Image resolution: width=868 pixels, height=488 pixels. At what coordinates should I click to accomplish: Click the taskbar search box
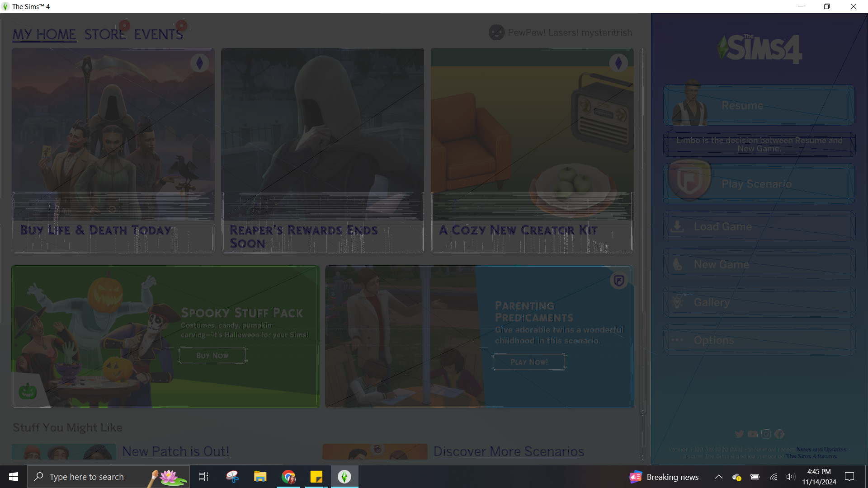[x=108, y=477]
